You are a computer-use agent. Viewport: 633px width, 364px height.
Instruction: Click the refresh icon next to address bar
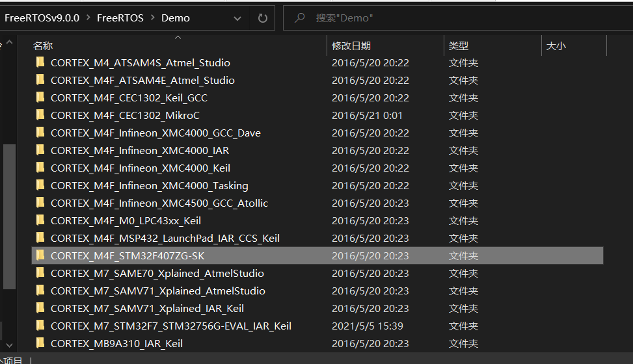262,18
